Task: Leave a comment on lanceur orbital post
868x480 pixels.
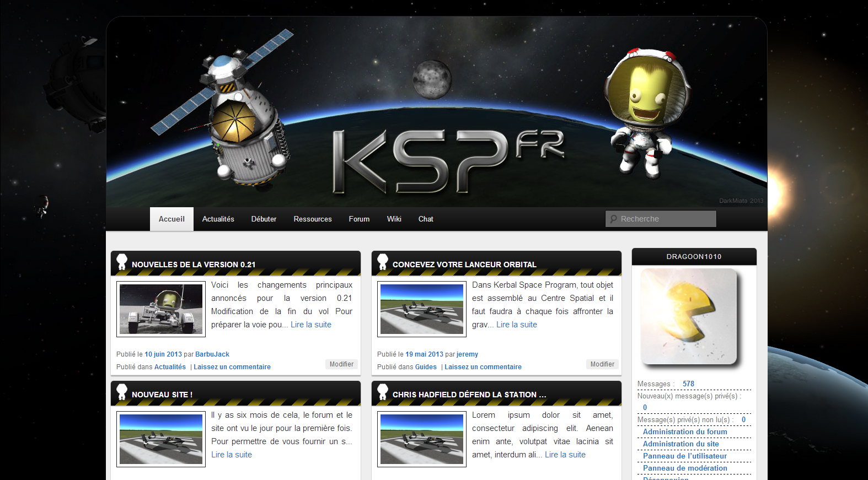Action: [x=483, y=367]
